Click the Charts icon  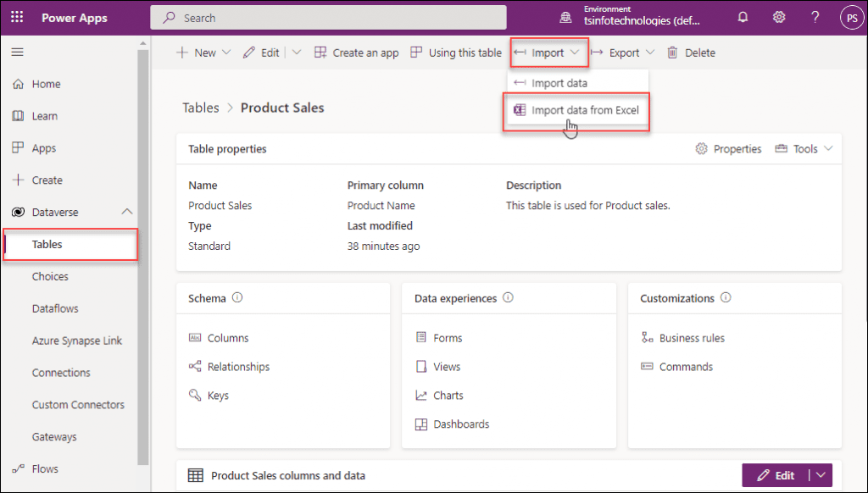click(x=421, y=395)
